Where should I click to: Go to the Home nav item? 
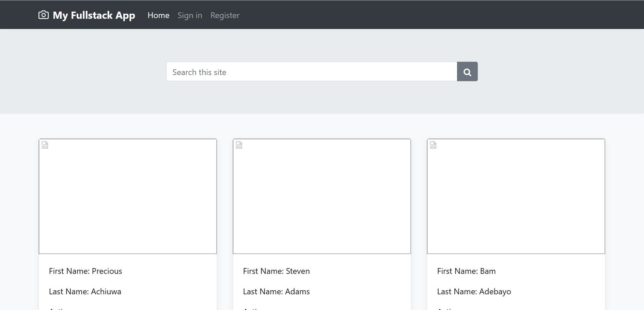click(158, 15)
